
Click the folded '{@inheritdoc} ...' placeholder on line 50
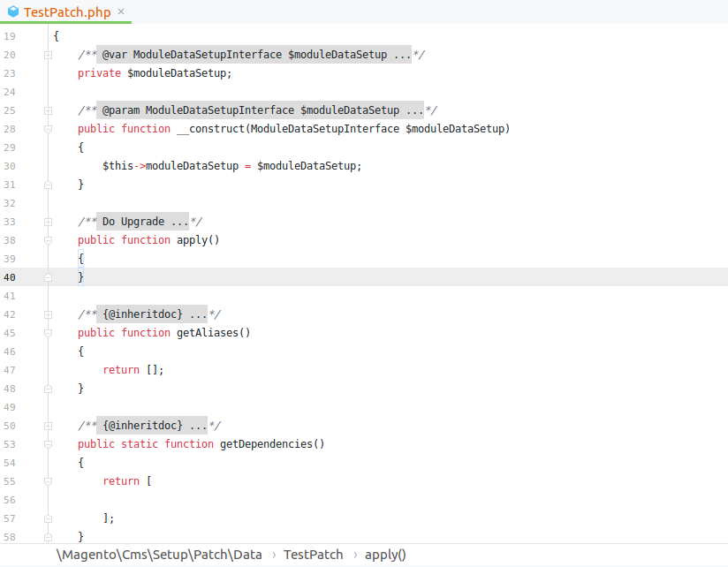152,426
